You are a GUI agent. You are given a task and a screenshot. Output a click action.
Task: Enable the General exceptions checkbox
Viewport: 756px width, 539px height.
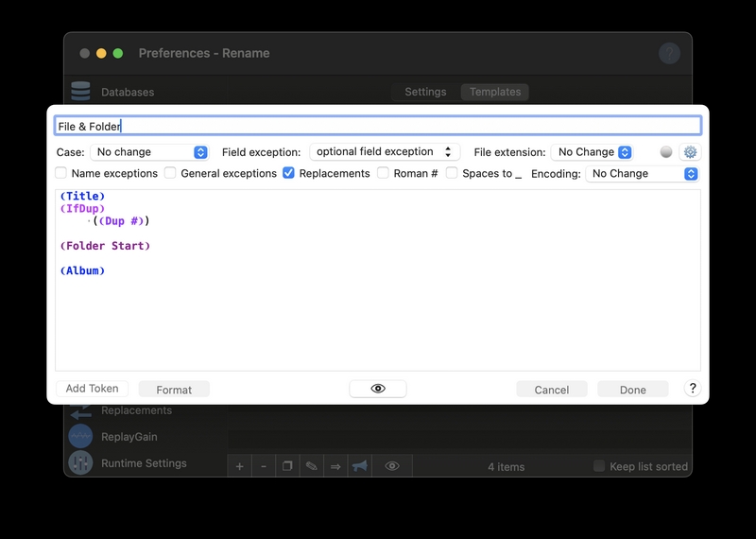click(170, 173)
